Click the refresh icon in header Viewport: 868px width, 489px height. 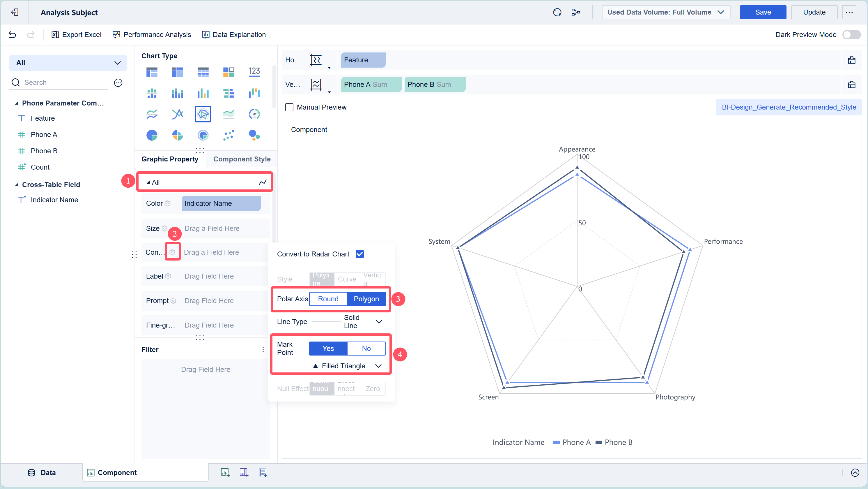(557, 12)
